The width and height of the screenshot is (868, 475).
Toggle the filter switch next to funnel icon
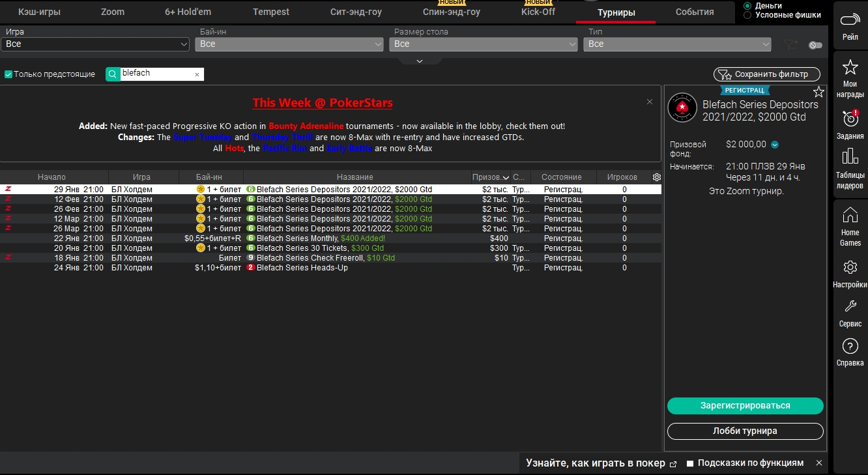tap(815, 45)
